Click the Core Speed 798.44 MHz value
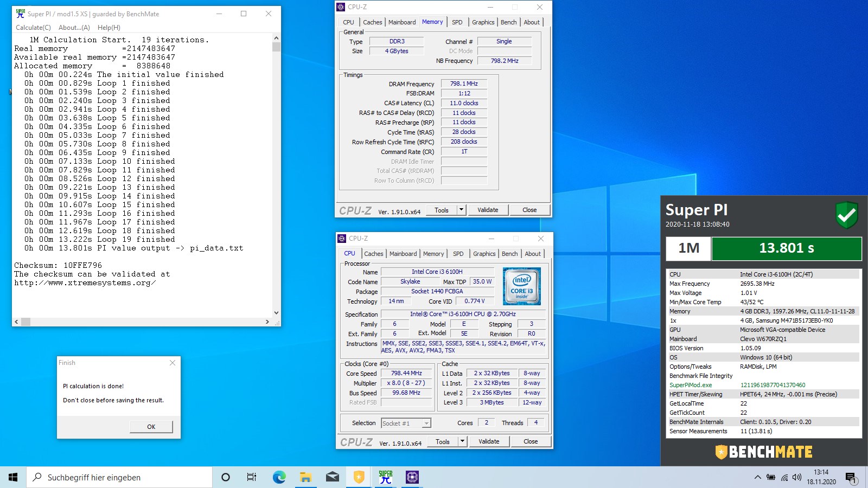 click(x=406, y=373)
